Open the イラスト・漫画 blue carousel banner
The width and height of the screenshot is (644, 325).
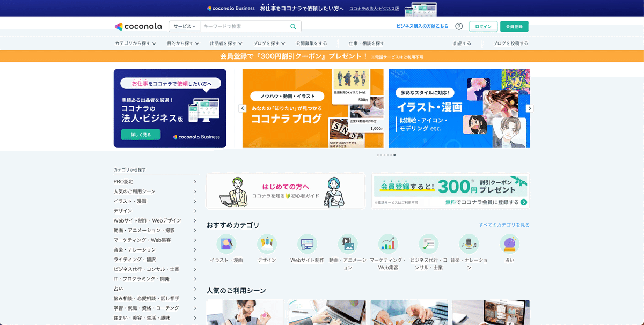pos(459,108)
